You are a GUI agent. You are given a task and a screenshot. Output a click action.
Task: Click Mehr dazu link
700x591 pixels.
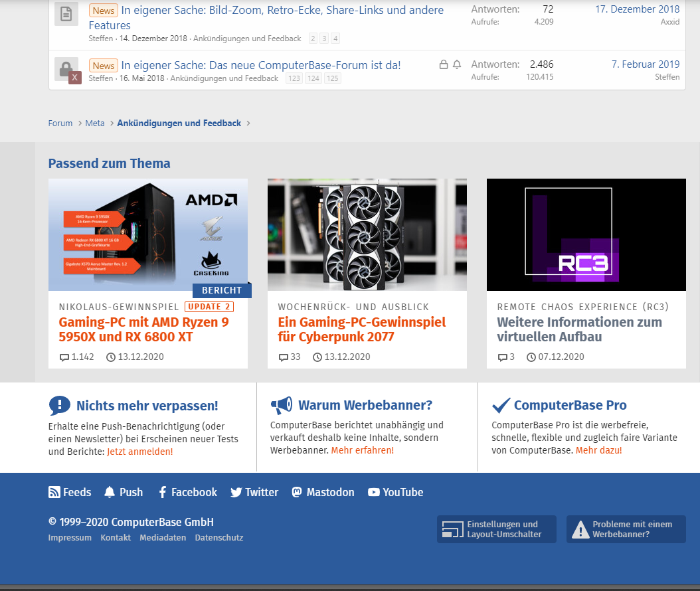coord(598,450)
